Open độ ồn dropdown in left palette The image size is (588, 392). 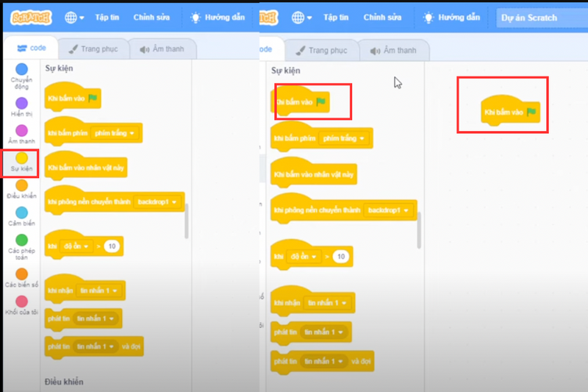tap(76, 246)
